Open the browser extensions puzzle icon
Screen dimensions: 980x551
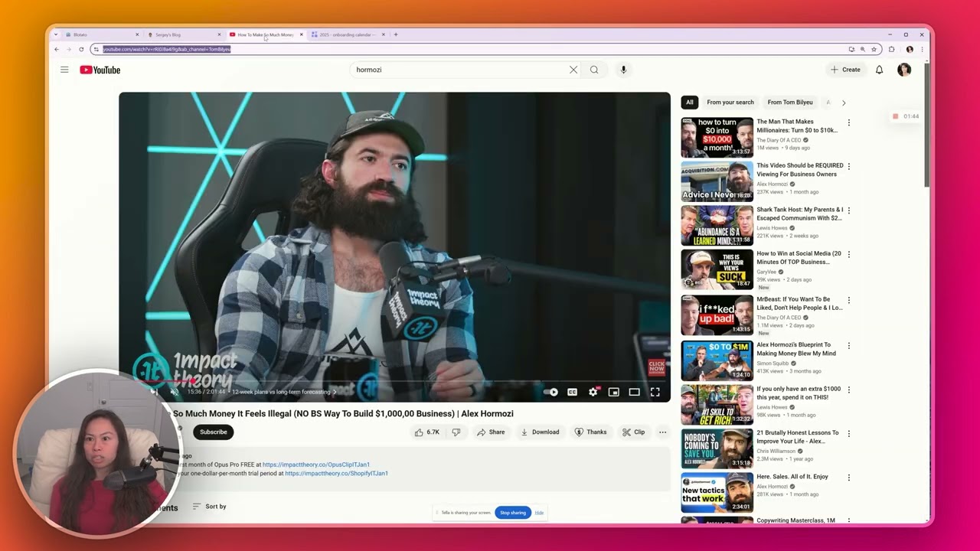point(891,49)
